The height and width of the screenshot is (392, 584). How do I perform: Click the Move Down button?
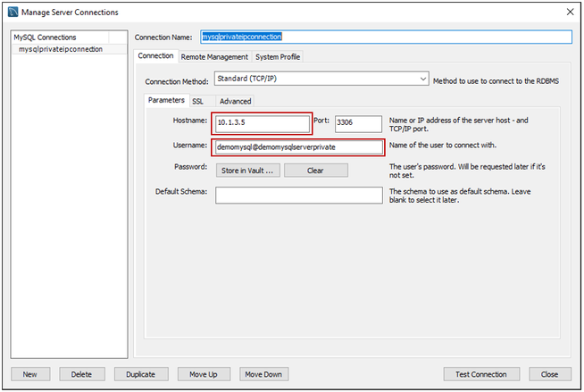263,374
